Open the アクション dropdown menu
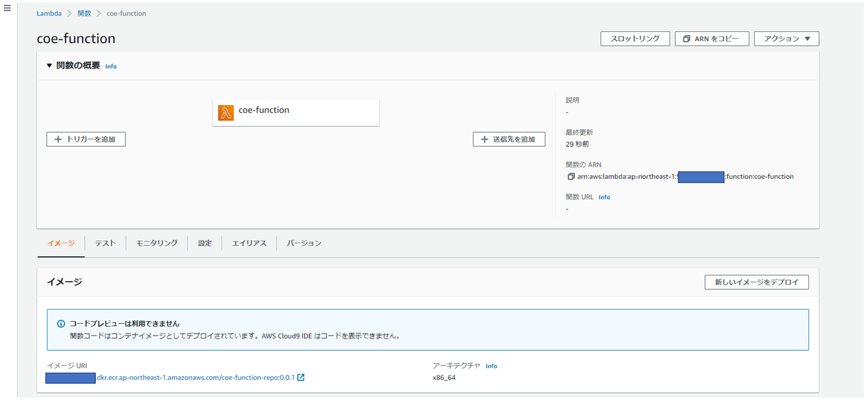 pyautogui.click(x=786, y=39)
